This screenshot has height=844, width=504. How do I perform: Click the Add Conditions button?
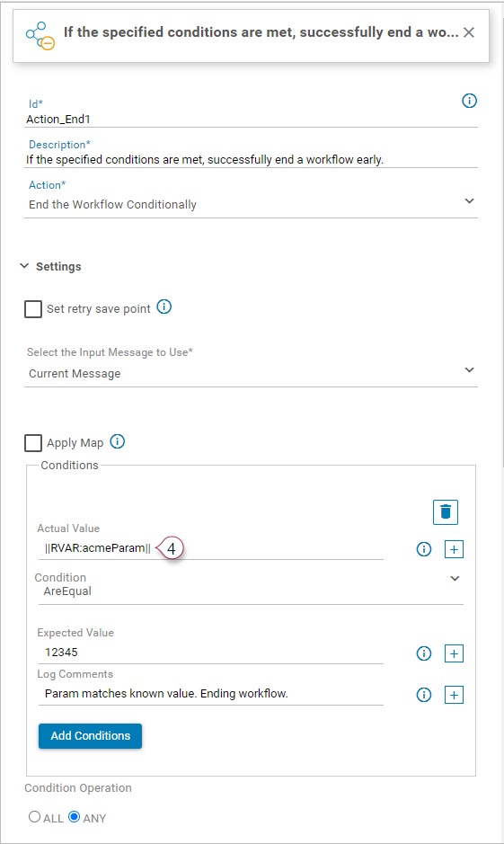coord(91,736)
